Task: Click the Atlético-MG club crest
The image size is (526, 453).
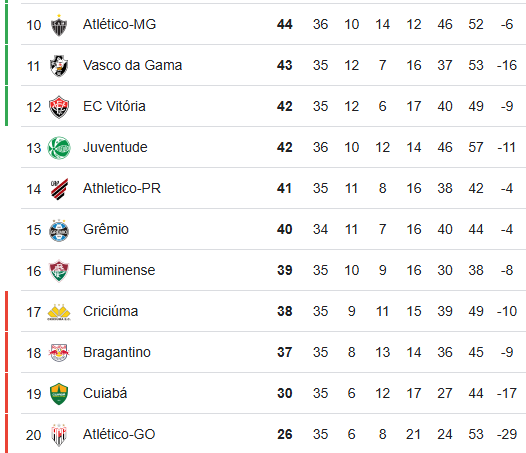Action: point(59,25)
